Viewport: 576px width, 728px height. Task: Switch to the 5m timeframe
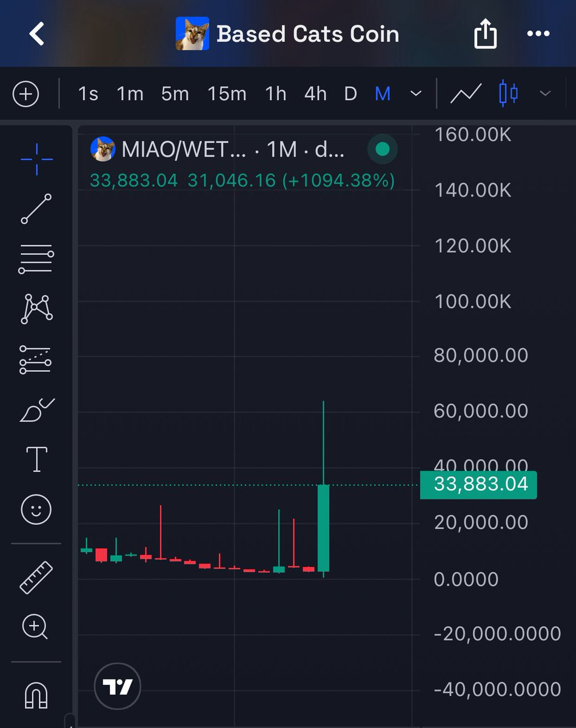pyautogui.click(x=175, y=94)
